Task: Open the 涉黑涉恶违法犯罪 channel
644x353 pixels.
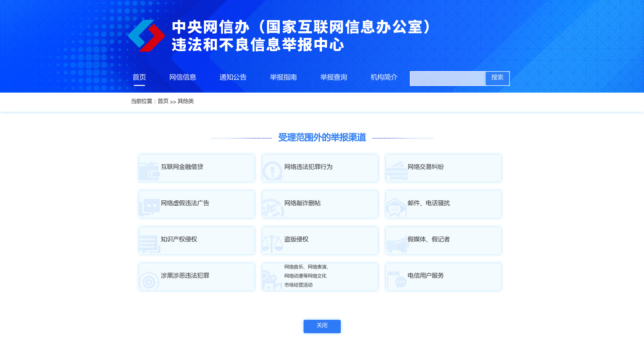Action: click(x=197, y=276)
